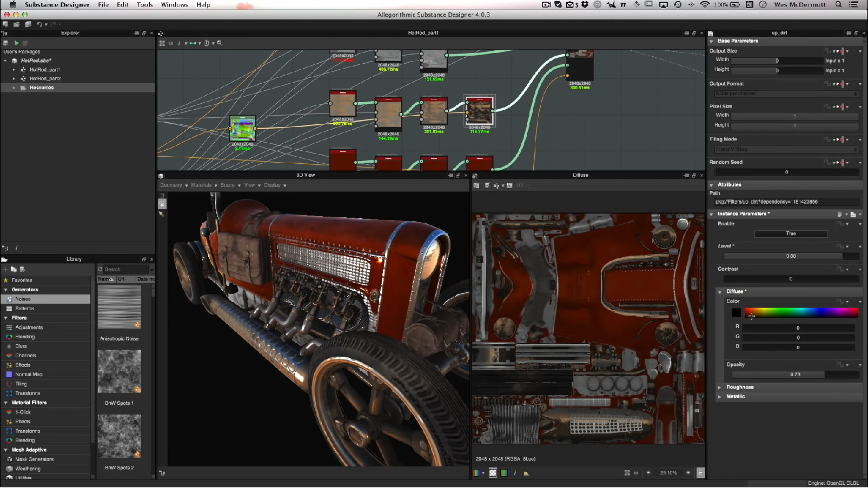This screenshot has width=868, height=488.
Task: Toggle the Enable parameter set to True
Action: 790,233
